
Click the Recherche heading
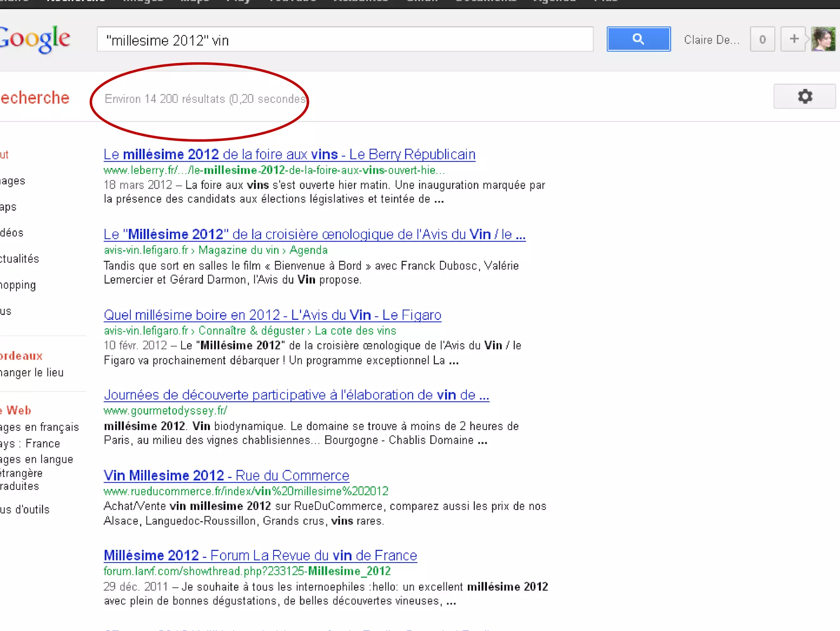click(x=35, y=98)
